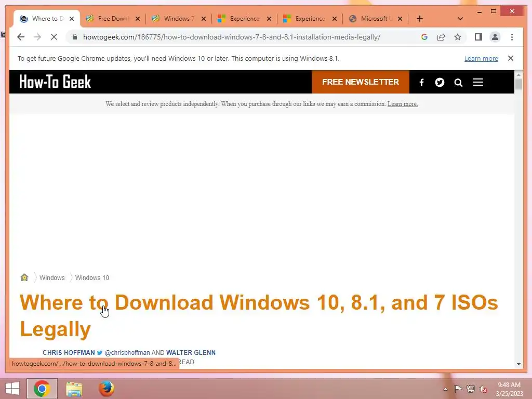The width and height of the screenshot is (532, 399).
Task: Dismiss the Chrome update notification bar
Action: pyautogui.click(x=511, y=58)
